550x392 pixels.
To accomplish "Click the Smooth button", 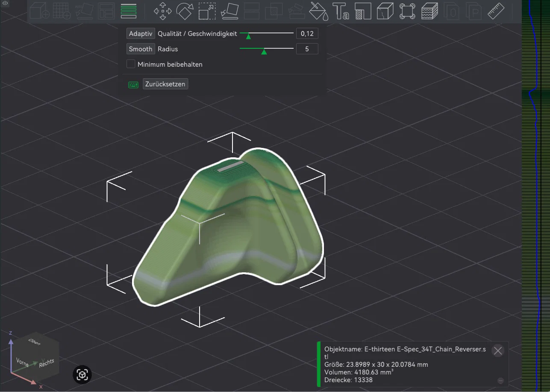I will pyautogui.click(x=141, y=49).
